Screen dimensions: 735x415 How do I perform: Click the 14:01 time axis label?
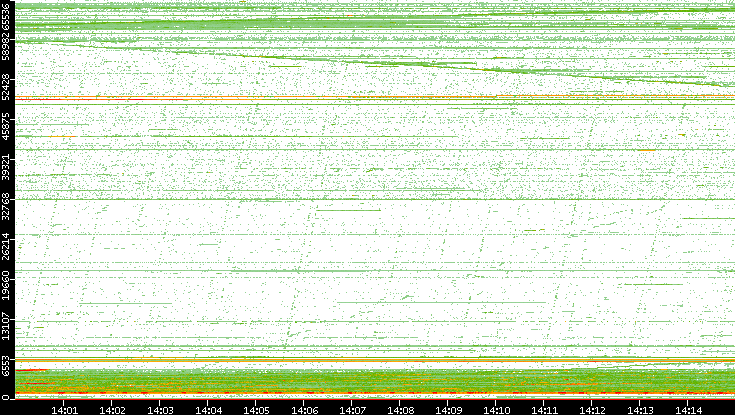tap(64, 410)
